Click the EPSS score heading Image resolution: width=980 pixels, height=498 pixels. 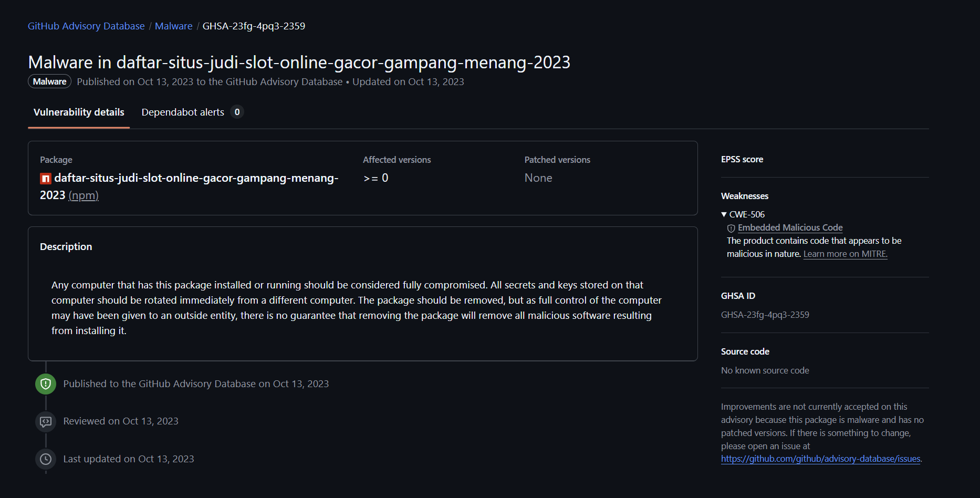[742, 159]
